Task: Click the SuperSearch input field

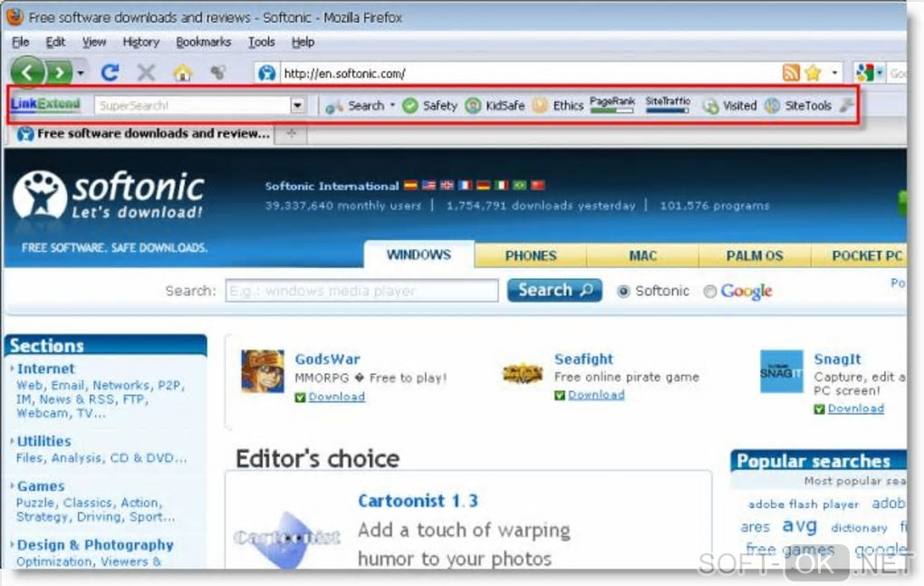Action: 192,105
